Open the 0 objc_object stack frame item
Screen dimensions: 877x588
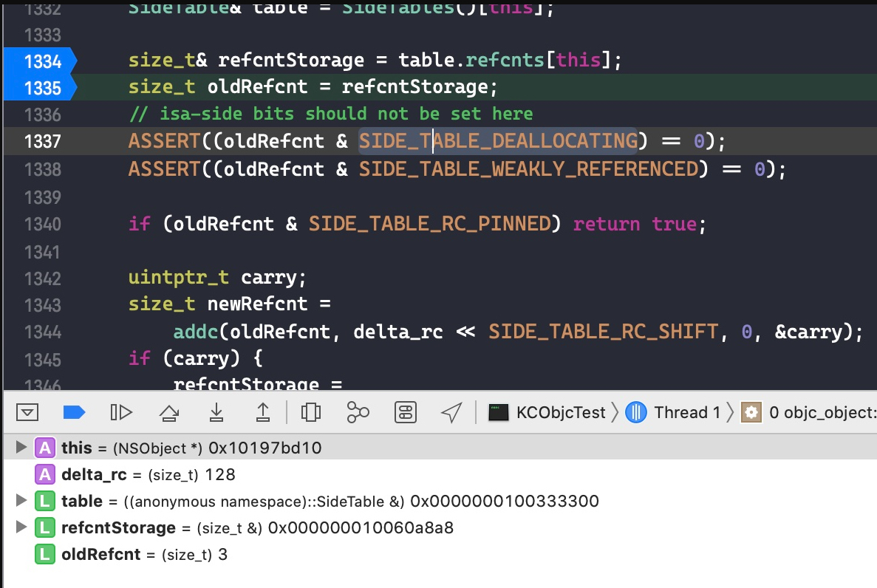808,412
